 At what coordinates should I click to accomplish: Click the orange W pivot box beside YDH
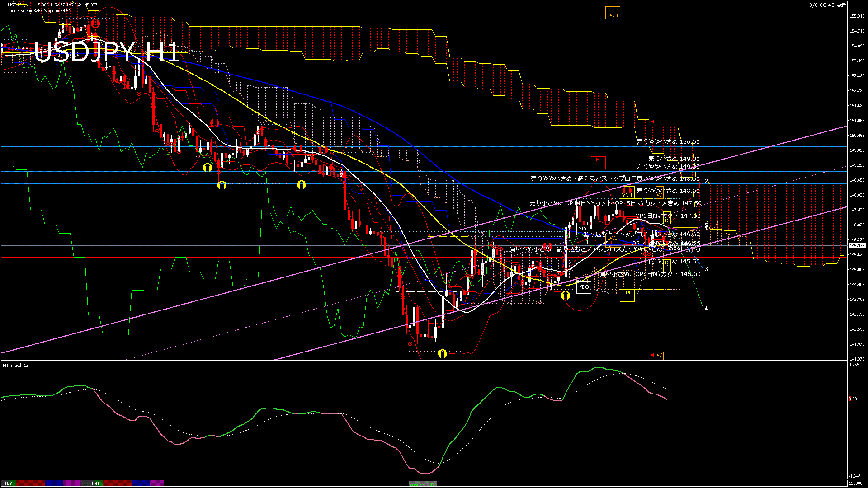[x=659, y=195]
